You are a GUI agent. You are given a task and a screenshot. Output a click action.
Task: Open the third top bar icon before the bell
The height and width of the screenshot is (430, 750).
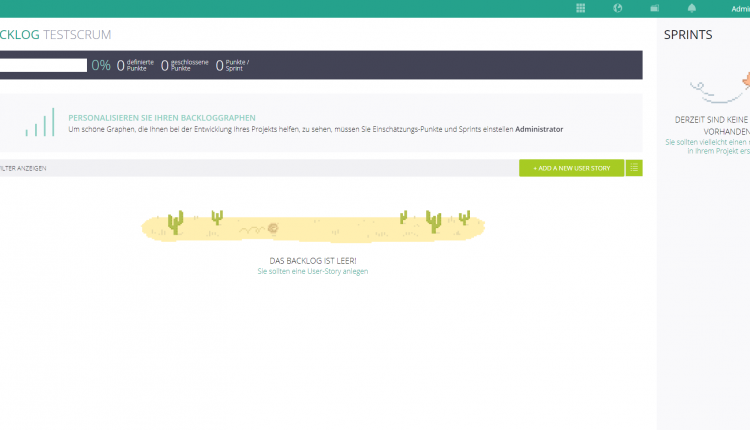(x=654, y=9)
